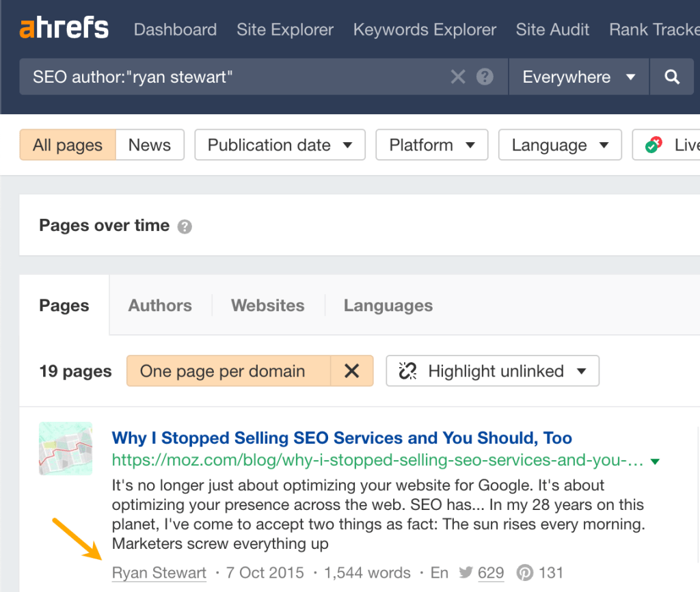
Task: Click the ahrefs logo
Action: (64, 28)
